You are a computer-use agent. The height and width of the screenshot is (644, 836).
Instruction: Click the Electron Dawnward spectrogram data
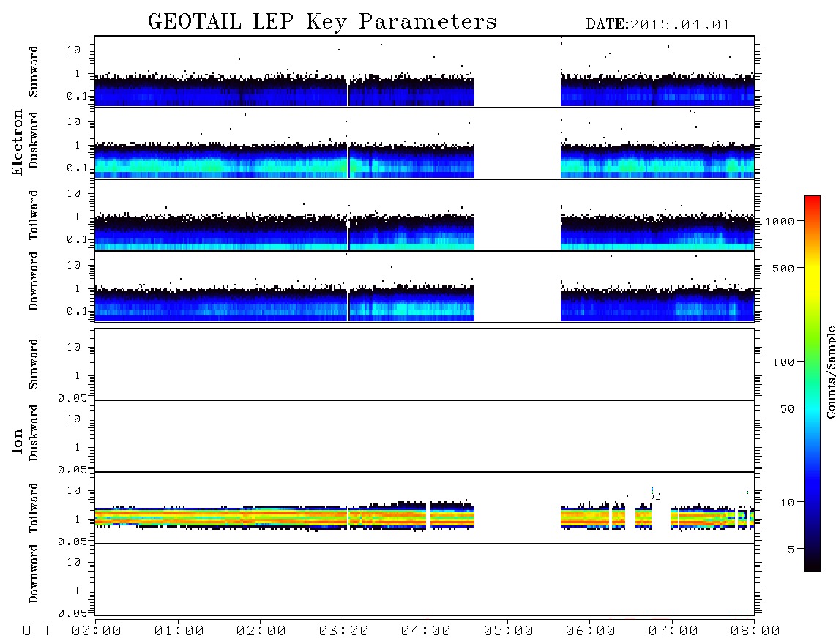pos(425,287)
